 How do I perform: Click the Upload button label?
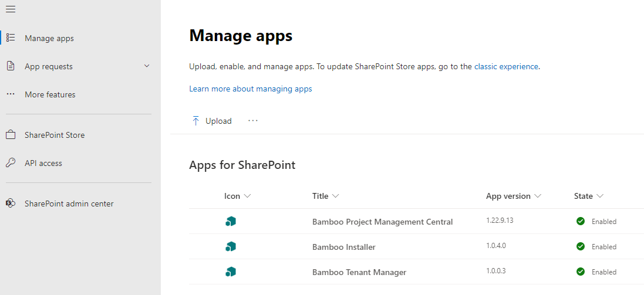click(218, 121)
